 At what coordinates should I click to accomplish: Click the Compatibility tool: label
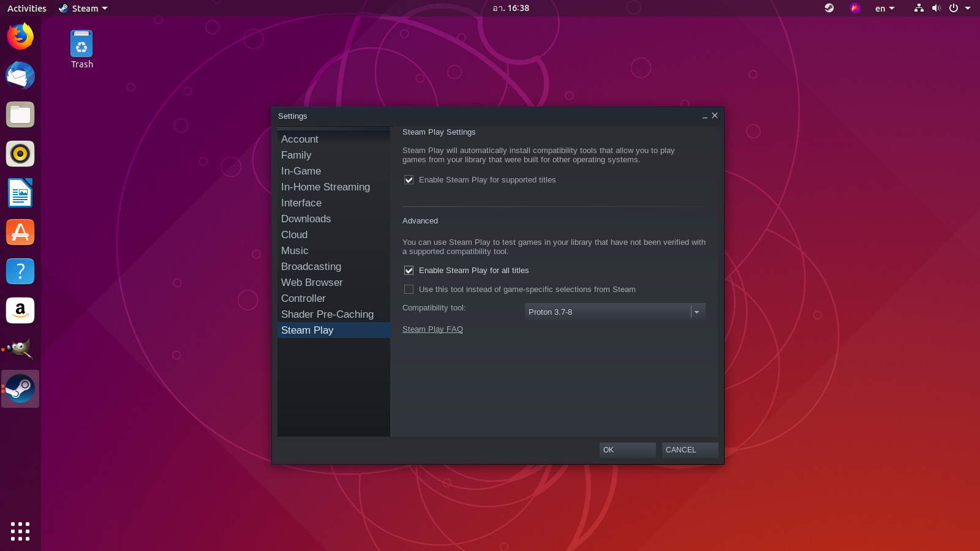click(x=434, y=308)
